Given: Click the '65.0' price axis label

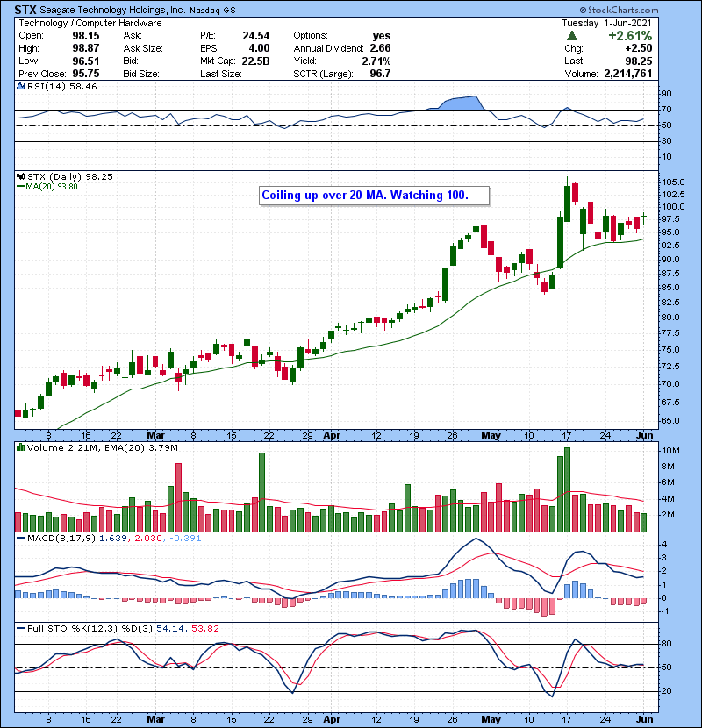Looking at the screenshot, I should 670,421.
